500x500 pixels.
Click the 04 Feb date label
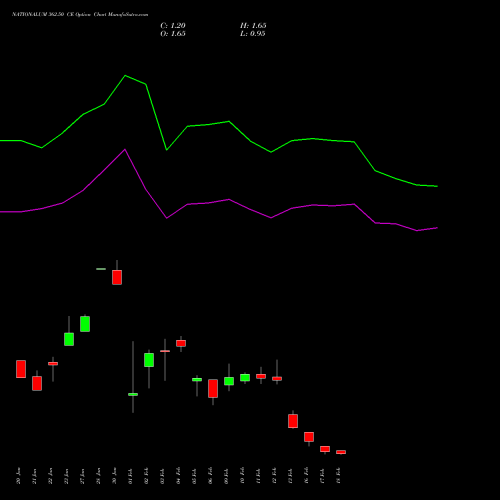[178, 476]
